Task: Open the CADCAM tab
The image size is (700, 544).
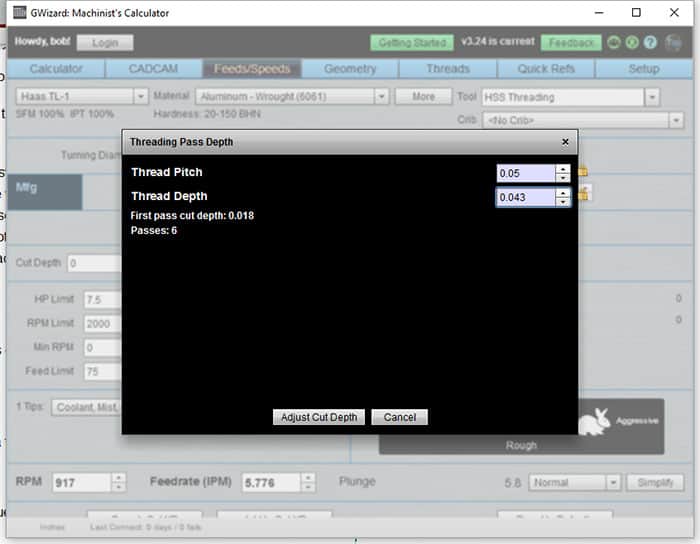Action: click(x=153, y=69)
